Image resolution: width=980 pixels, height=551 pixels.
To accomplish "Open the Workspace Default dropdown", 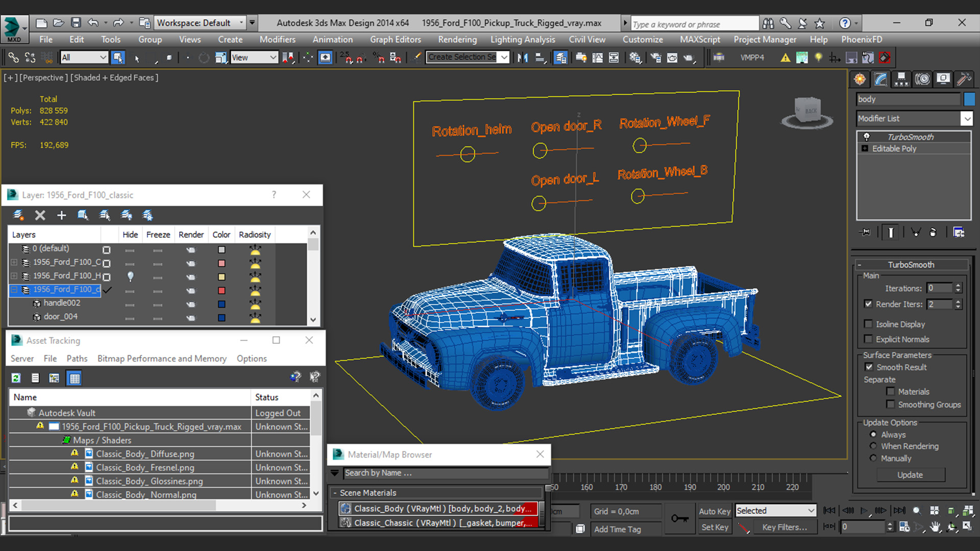I will click(200, 23).
